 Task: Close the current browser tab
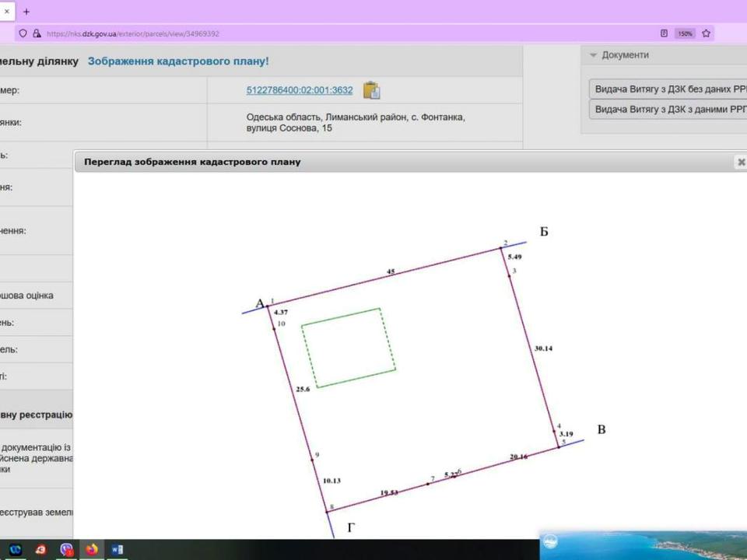pos(7,12)
